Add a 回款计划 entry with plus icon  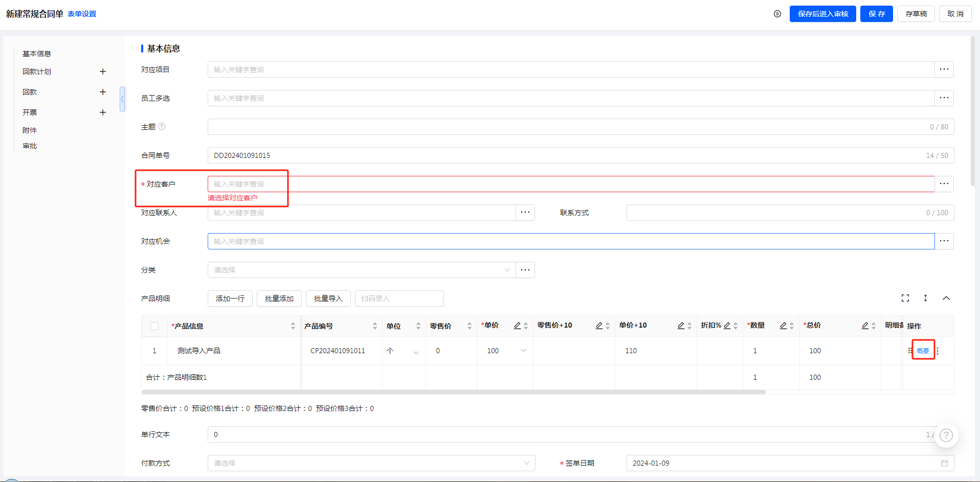pyautogui.click(x=103, y=72)
